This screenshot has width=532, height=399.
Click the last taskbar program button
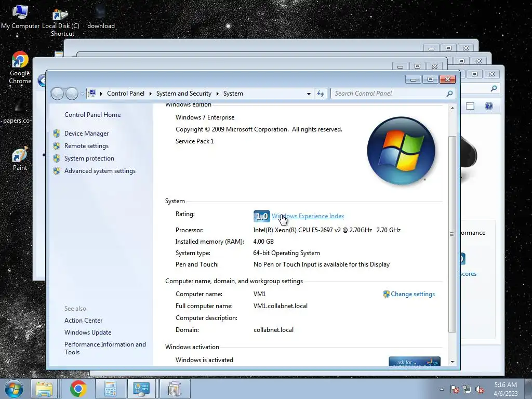coord(175,389)
